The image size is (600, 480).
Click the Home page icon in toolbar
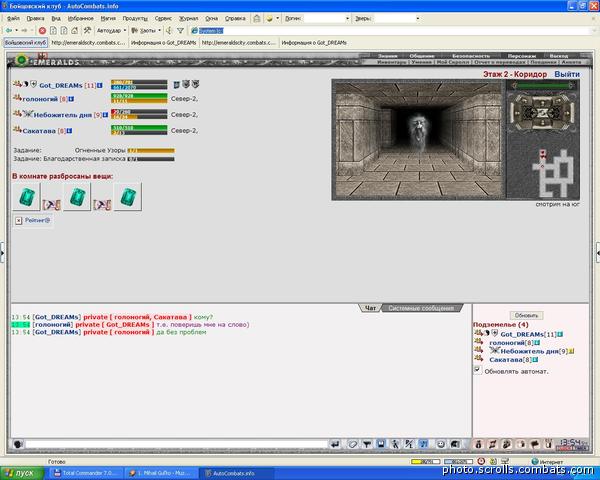coord(75,30)
